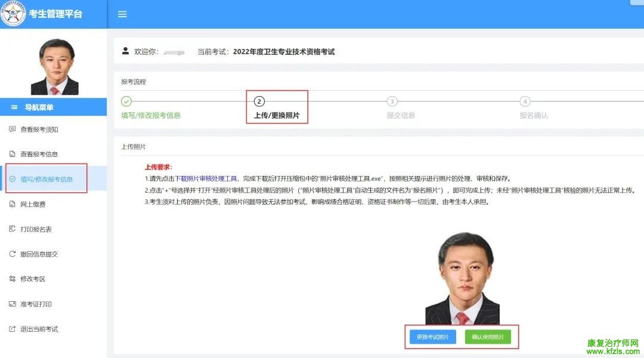Click the 撤回信息提交 refresh icon
The width and height of the screenshot is (644, 358).
click(12, 254)
